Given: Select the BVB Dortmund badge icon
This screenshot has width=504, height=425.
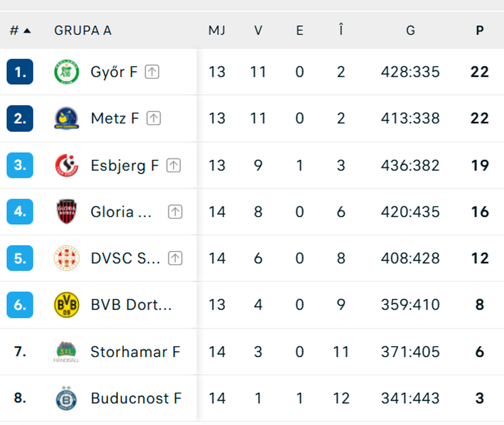Looking at the screenshot, I should click(67, 305).
